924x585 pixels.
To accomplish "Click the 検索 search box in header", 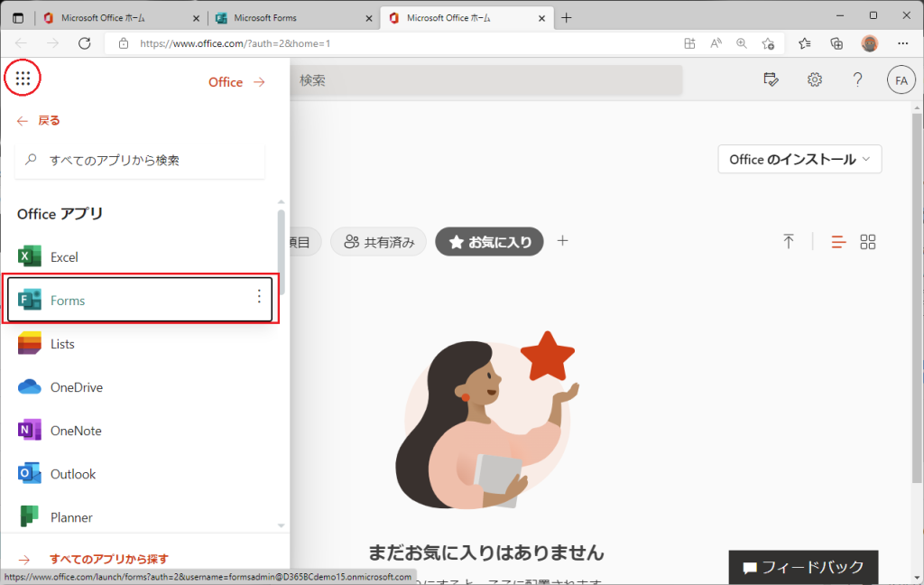I will (x=486, y=80).
